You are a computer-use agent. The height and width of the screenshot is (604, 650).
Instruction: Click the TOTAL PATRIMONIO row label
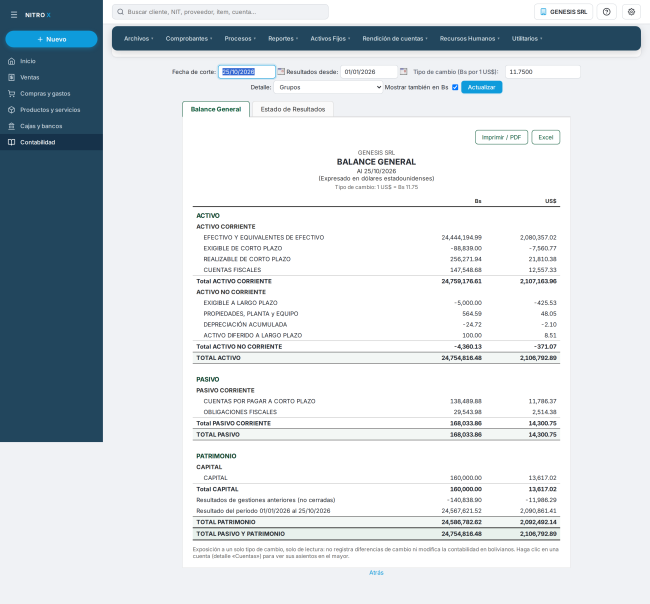pyautogui.click(x=226, y=522)
